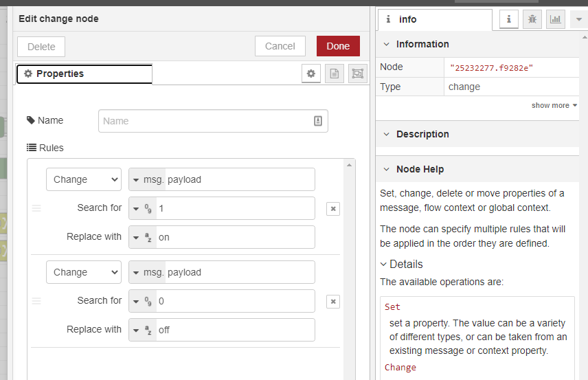Select the Type value change
The height and width of the screenshot is (380, 588).
tap(464, 87)
